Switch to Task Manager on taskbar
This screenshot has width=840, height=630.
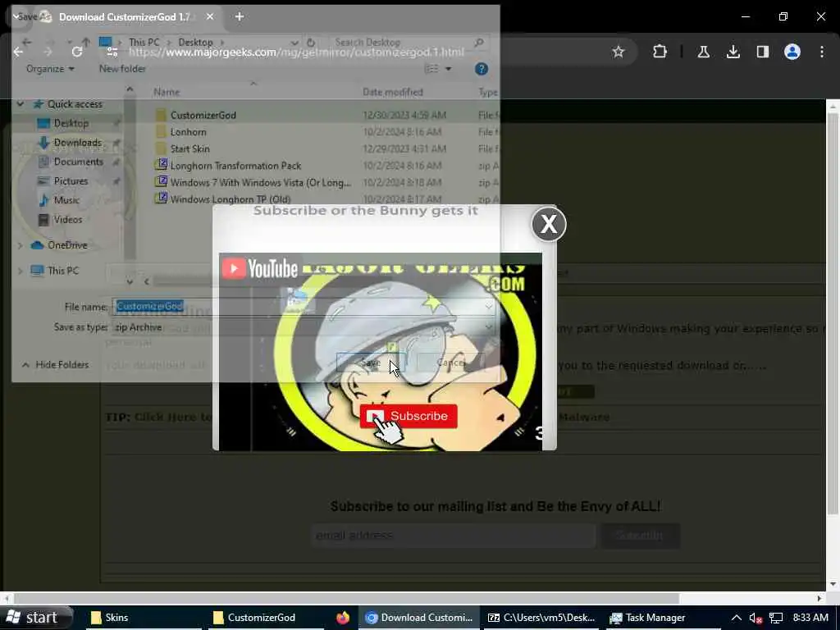pyautogui.click(x=663, y=619)
